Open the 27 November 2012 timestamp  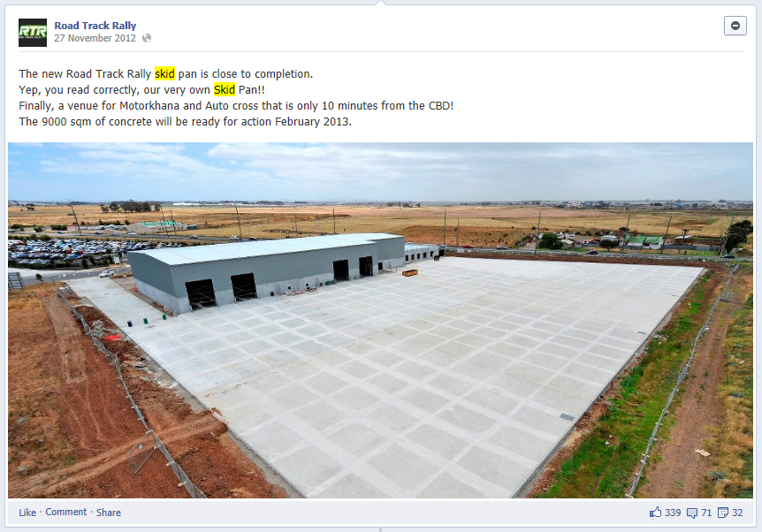pos(95,38)
